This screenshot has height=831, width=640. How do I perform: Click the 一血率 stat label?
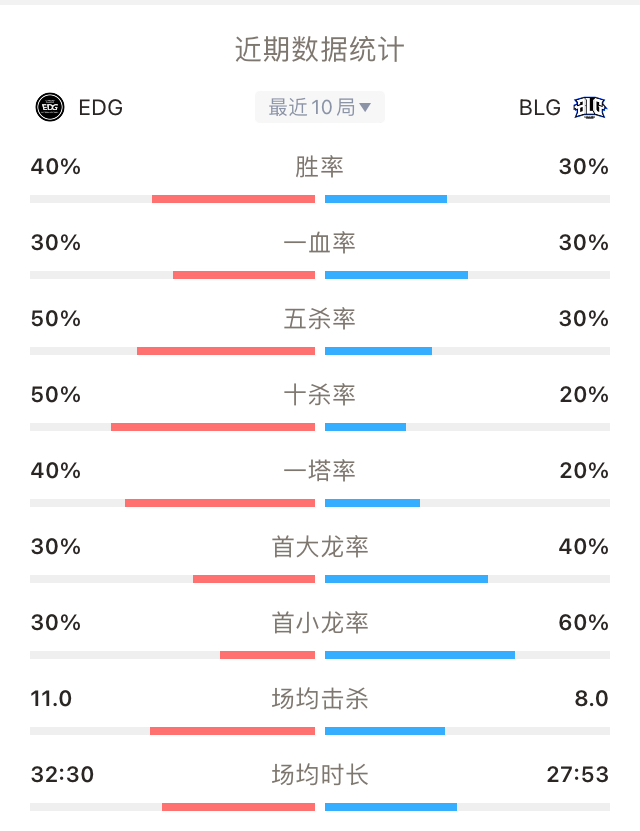pyautogui.click(x=319, y=243)
